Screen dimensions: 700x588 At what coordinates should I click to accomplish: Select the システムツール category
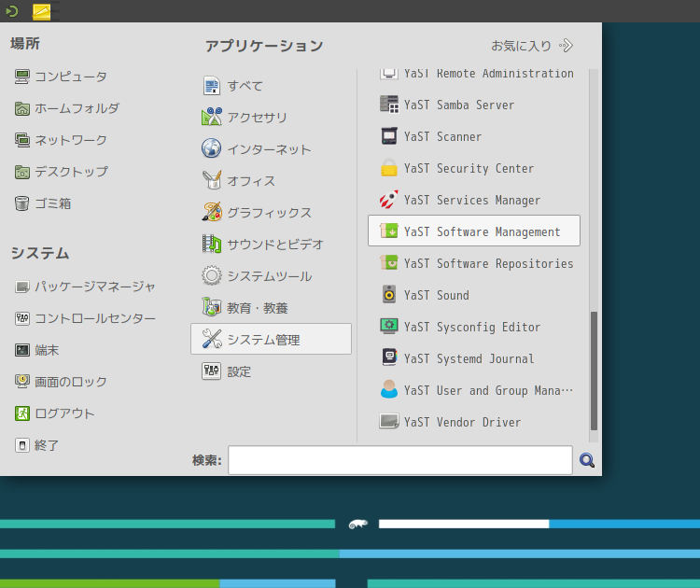tap(271, 275)
